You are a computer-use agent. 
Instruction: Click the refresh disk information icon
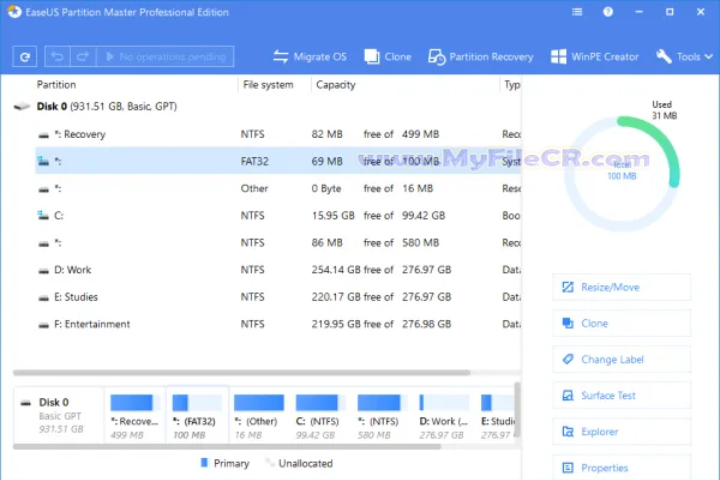pyautogui.click(x=25, y=56)
